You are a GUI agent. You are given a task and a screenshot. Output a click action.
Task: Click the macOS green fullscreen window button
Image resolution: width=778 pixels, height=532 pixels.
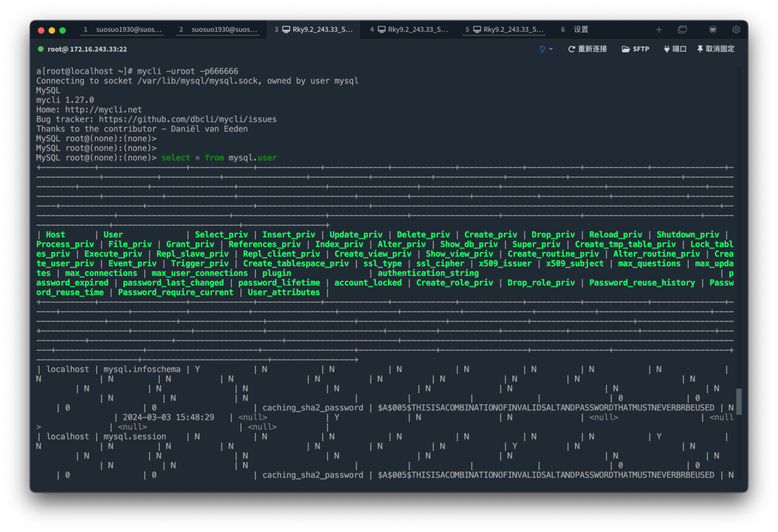[x=63, y=30]
